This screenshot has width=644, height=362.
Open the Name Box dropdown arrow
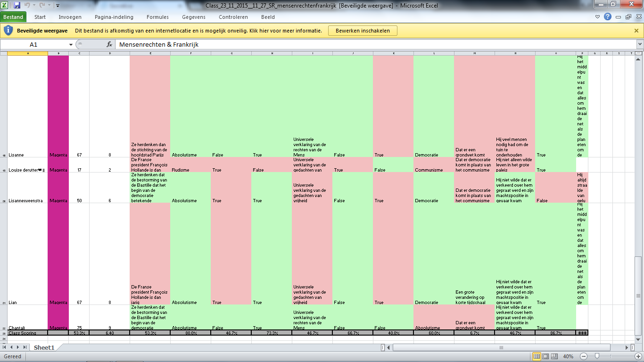71,44
